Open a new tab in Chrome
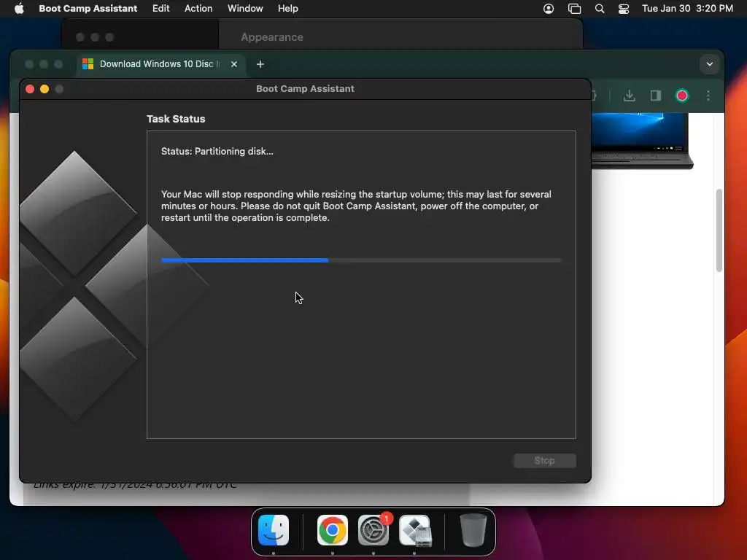The height and width of the screenshot is (560, 747). point(260,64)
